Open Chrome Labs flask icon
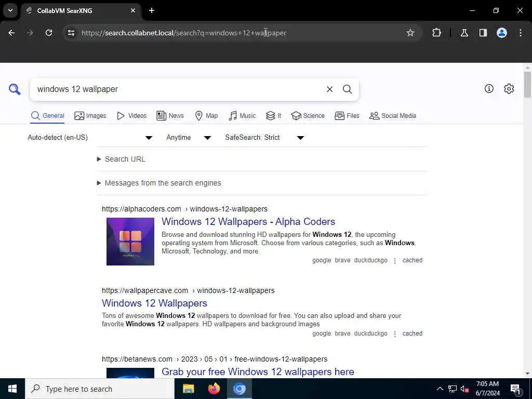The height and width of the screenshot is (399, 532). 464,33
